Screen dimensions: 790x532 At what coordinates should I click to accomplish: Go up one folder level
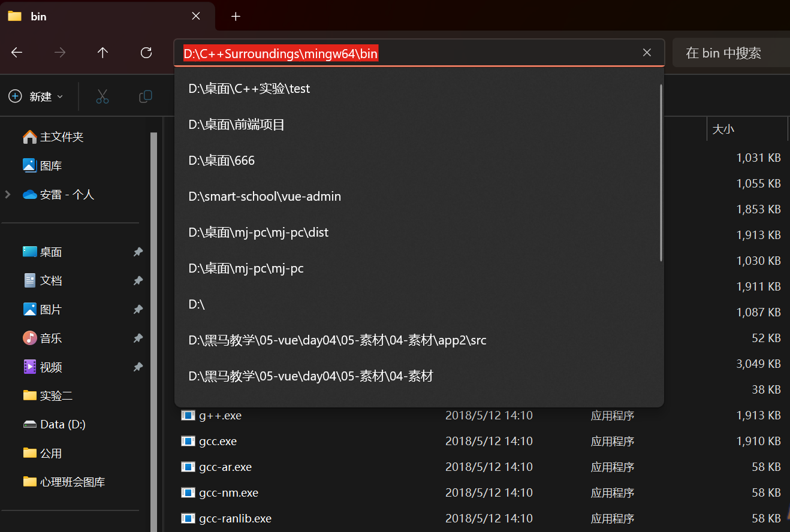102,53
